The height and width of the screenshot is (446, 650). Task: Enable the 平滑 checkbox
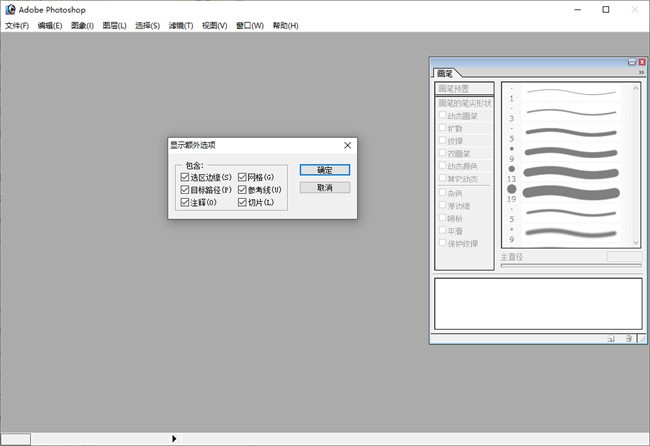[x=442, y=230]
